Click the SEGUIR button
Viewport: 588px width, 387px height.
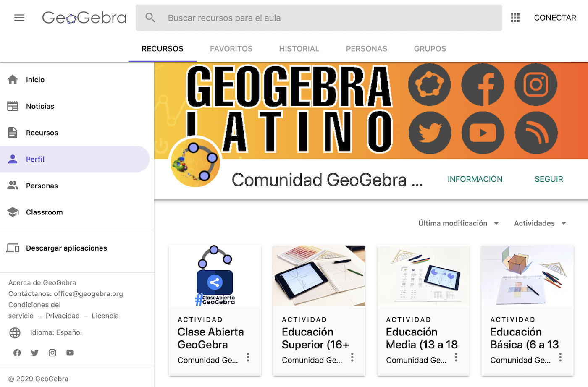[549, 179]
